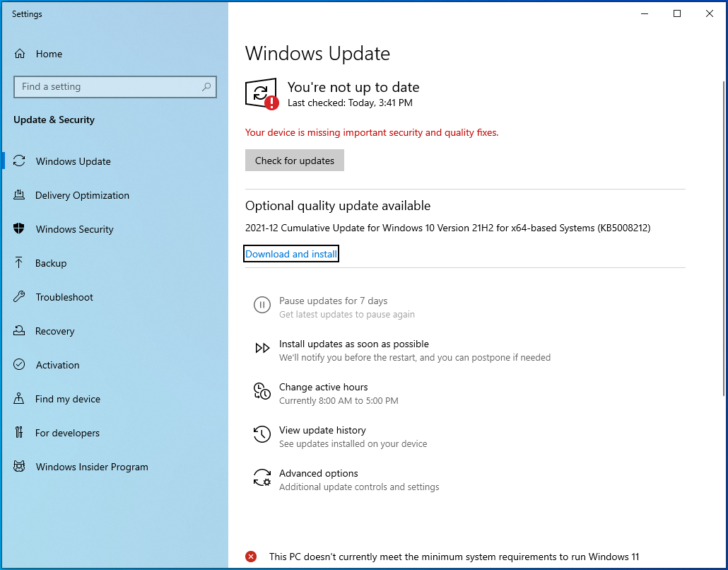Close the Settings window
Screen dimensions: 728x570
tap(710, 13)
